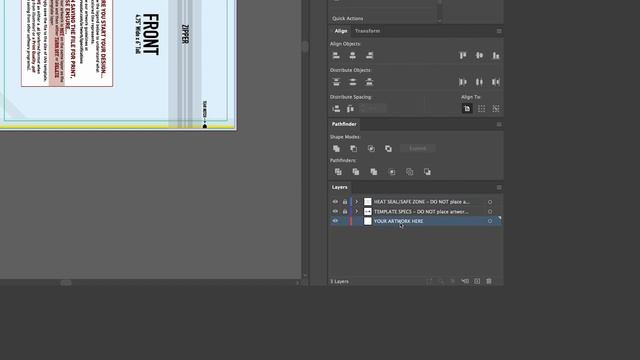The height and width of the screenshot is (360, 640).
Task: Target the TEMPLATE SPECS layer circle
Action: (x=490, y=211)
